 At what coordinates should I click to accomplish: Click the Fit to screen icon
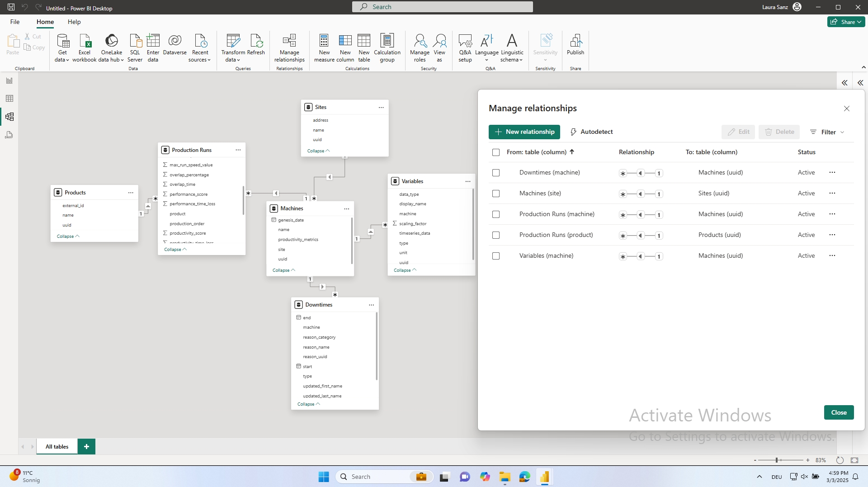[x=854, y=460]
